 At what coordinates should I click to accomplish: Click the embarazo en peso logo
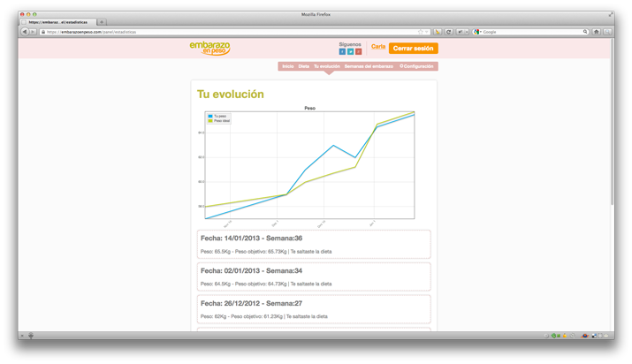click(x=210, y=48)
